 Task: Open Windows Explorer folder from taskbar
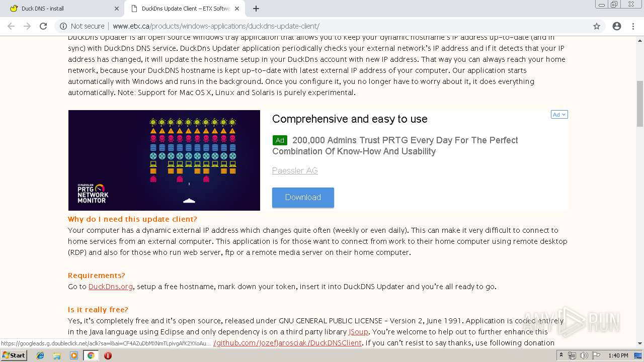tap(57, 355)
